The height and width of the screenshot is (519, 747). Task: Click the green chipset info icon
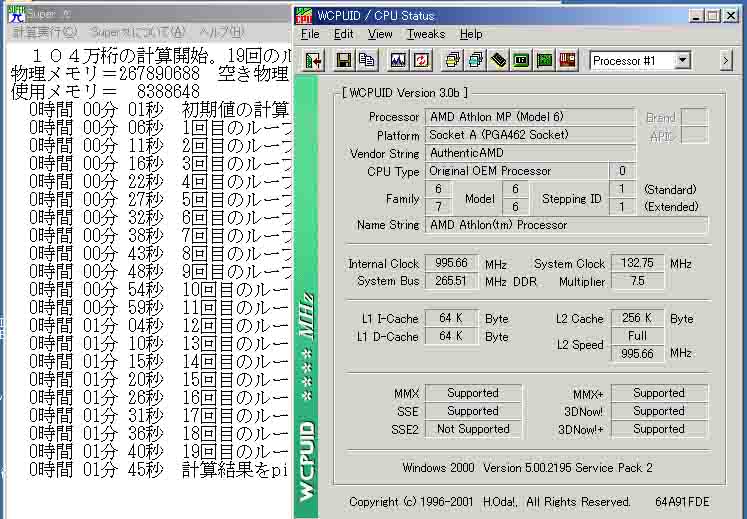click(522, 61)
